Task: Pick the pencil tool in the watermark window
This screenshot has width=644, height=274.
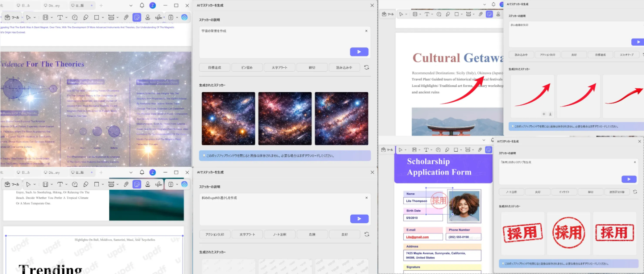Action: 86,184
